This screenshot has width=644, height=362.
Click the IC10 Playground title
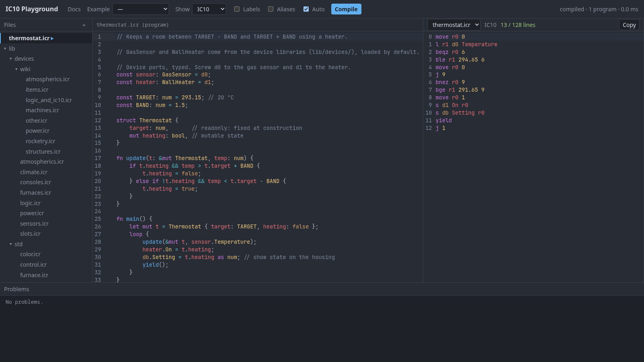point(32,9)
